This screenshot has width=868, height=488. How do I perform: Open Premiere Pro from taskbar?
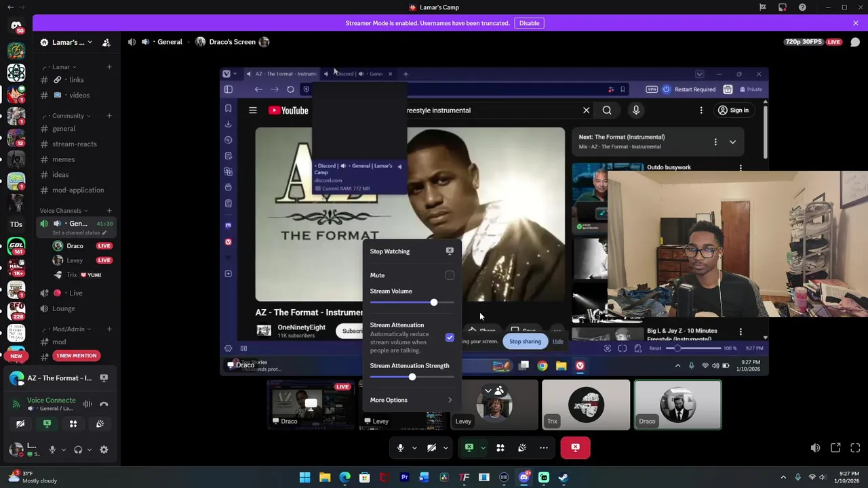404,477
